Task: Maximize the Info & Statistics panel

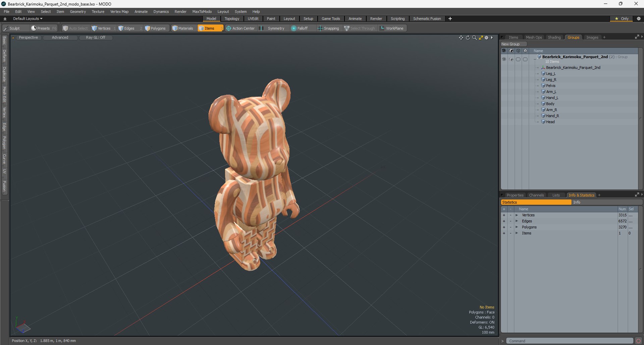Action: (x=637, y=195)
